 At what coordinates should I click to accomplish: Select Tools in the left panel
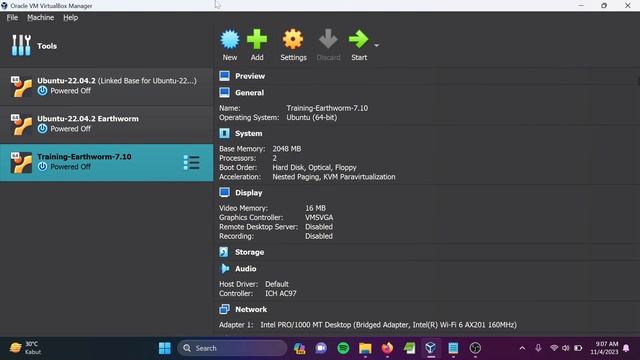click(x=107, y=46)
